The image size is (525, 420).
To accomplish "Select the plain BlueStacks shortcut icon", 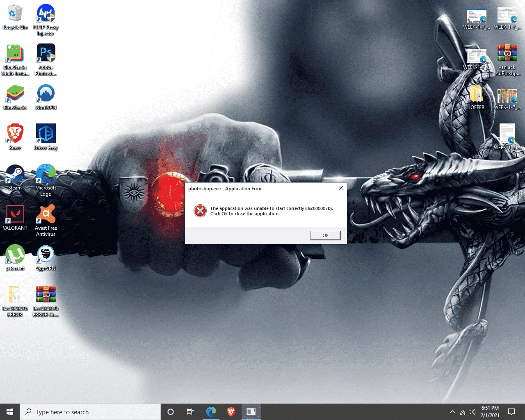I will tap(15, 98).
